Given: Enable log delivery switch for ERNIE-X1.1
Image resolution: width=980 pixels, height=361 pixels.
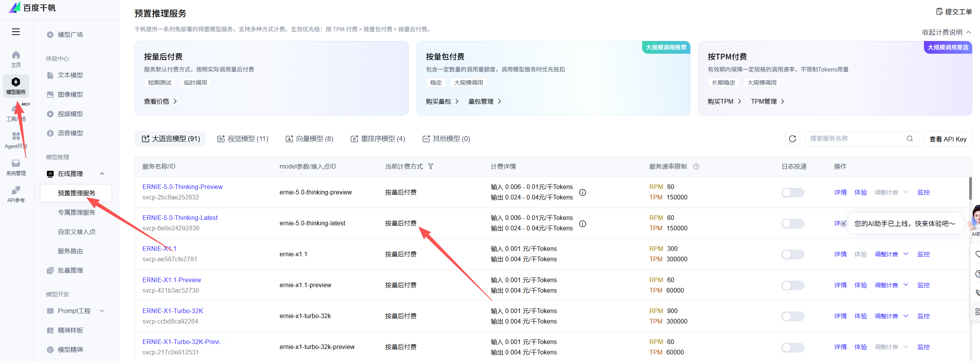Looking at the screenshot, I should (x=793, y=254).
